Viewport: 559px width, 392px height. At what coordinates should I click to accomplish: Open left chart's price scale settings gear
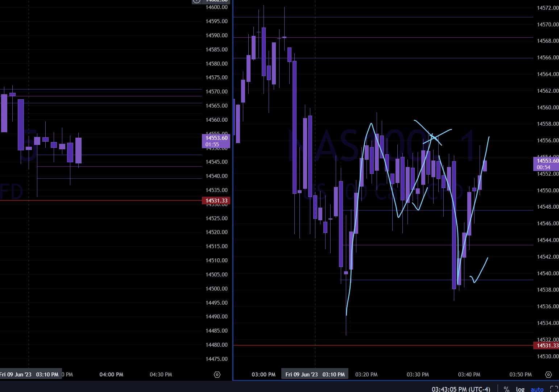click(217, 375)
